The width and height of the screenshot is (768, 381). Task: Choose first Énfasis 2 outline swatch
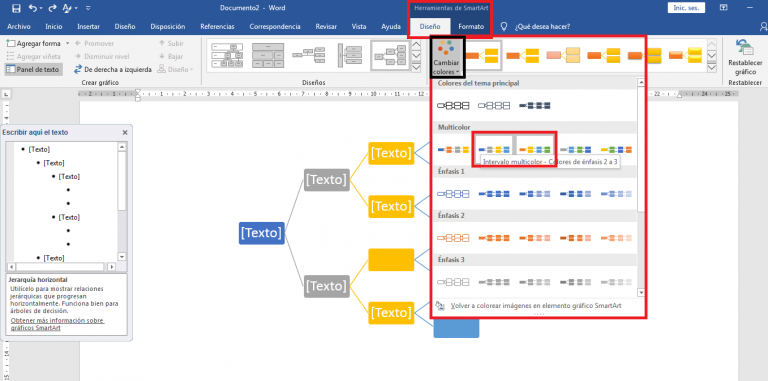click(453, 238)
